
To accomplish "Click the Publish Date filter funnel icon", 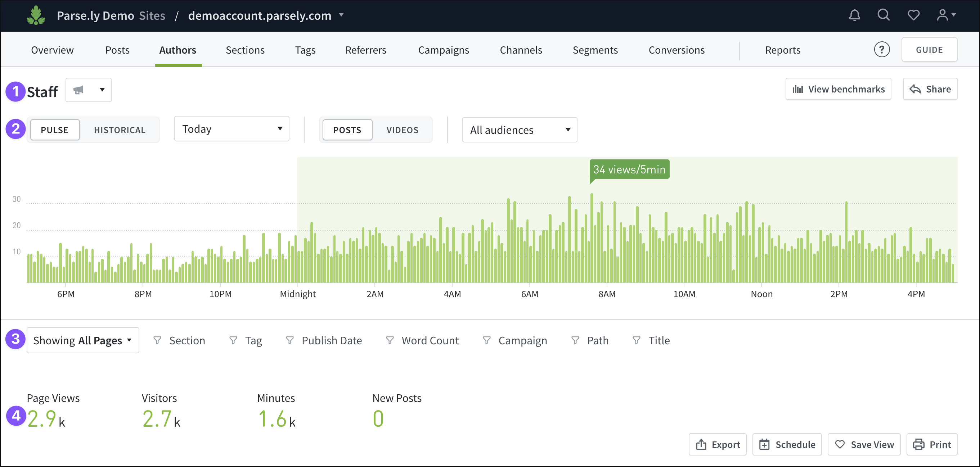I will [x=290, y=340].
